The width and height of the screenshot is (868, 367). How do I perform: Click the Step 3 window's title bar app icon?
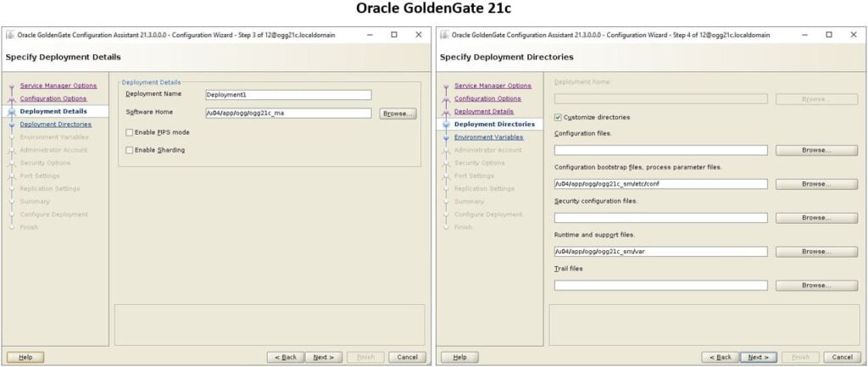click(9, 35)
